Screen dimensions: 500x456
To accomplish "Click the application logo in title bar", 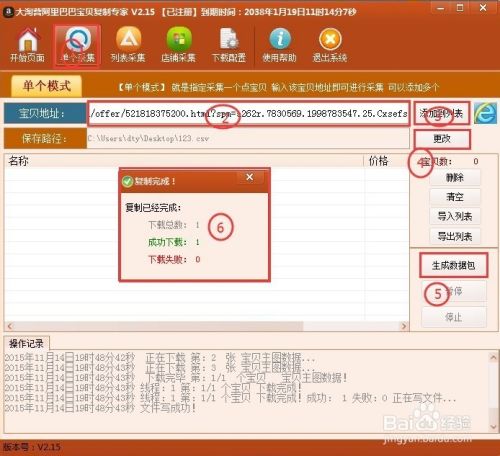I will tap(9, 12).
